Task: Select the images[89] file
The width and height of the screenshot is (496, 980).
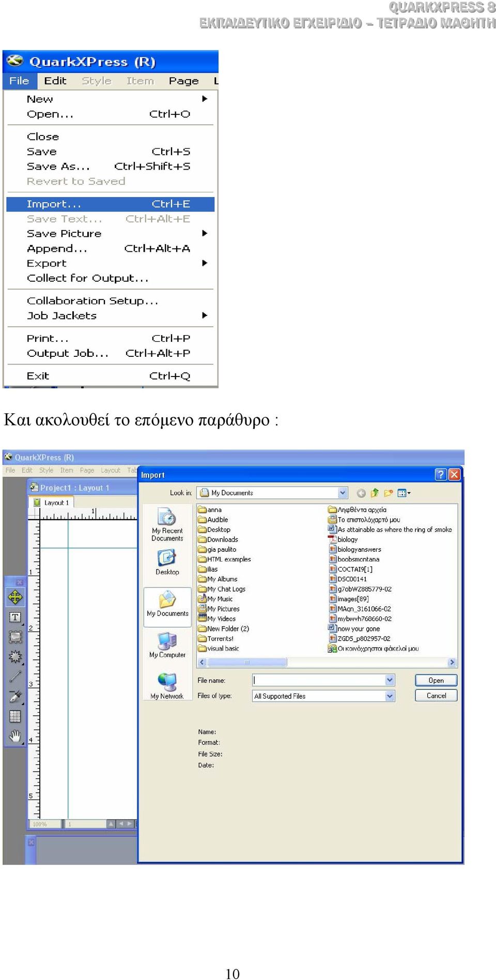Action: (349, 599)
